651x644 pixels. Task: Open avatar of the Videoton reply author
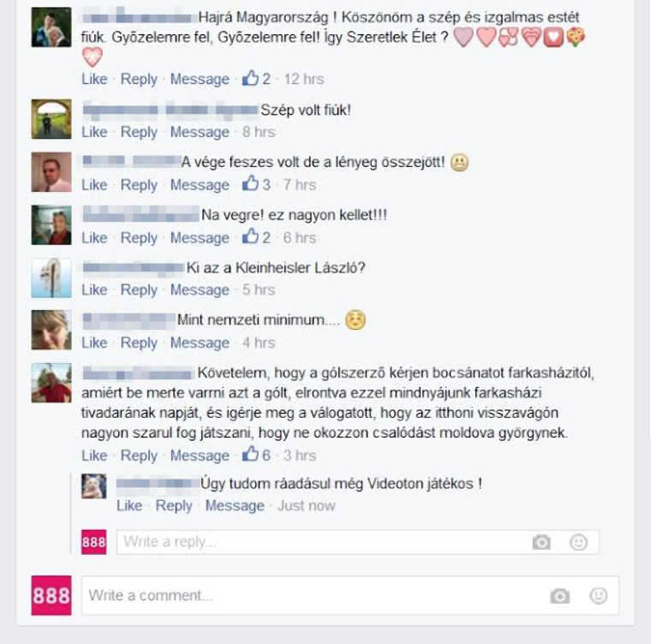point(94,486)
